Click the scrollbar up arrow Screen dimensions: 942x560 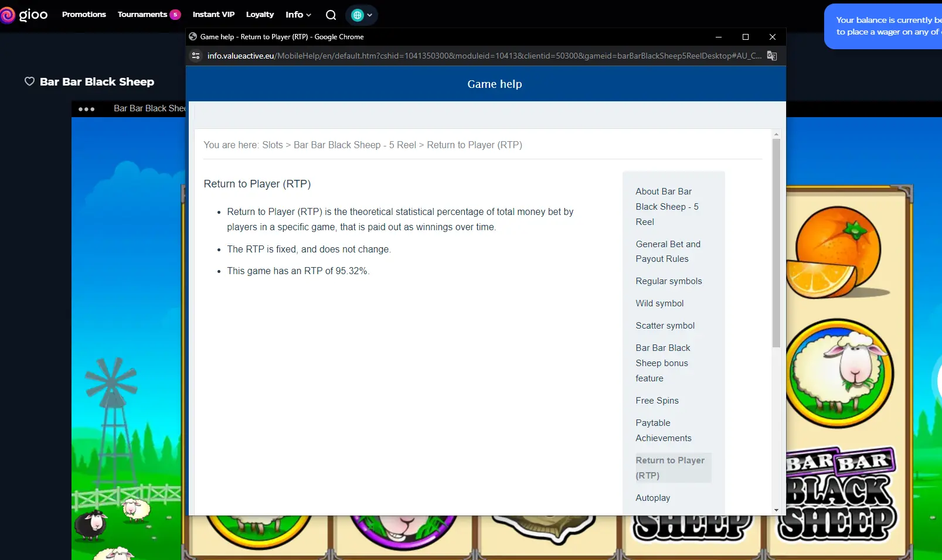click(x=776, y=134)
